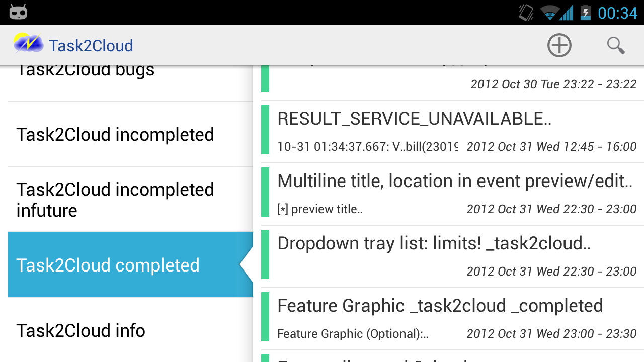
Task: Tap the '10-31 01:34:37.667' log note text
Action: (368, 147)
